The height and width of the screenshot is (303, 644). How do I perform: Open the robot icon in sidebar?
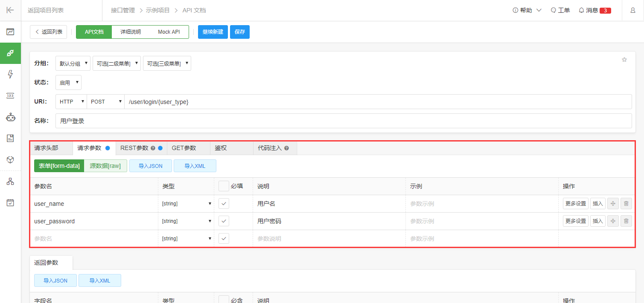pos(10,117)
